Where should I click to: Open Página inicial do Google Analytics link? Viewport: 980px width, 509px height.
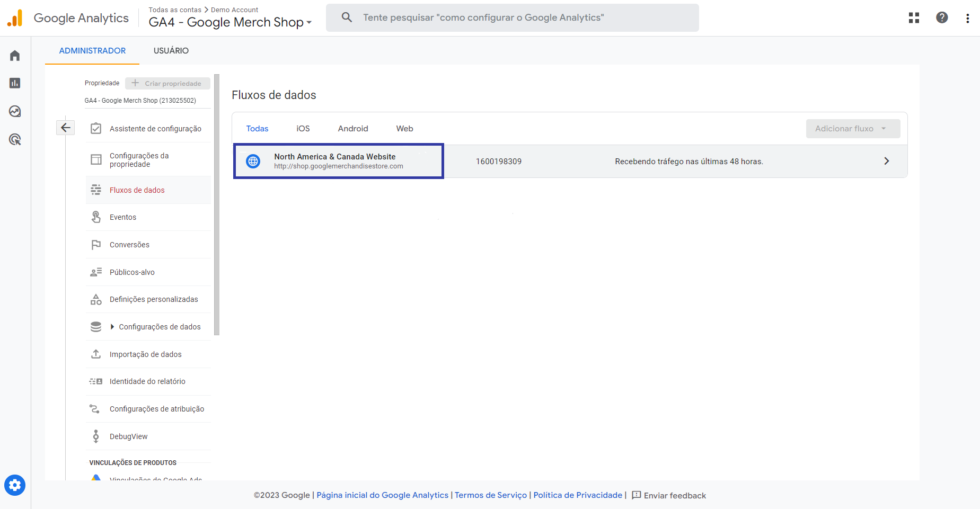pyautogui.click(x=382, y=495)
